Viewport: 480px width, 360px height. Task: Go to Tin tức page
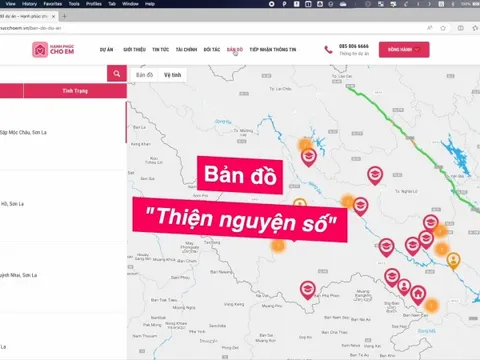[x=161, y=50]
